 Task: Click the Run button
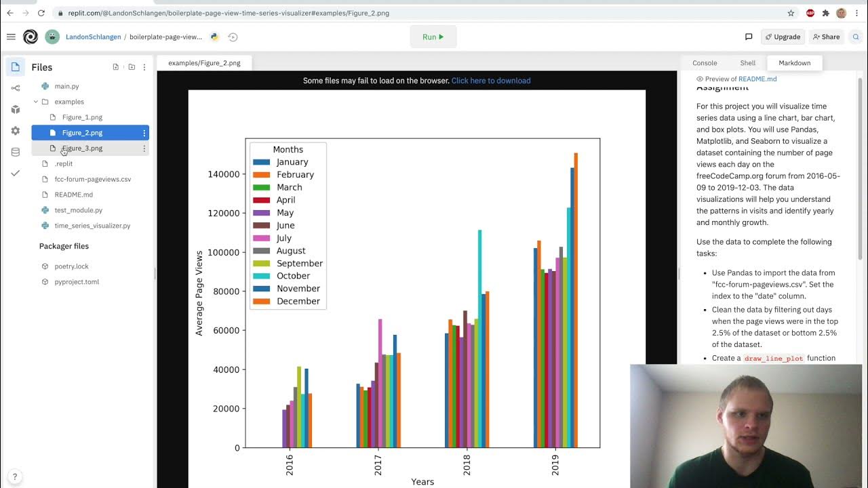[433, 37]
